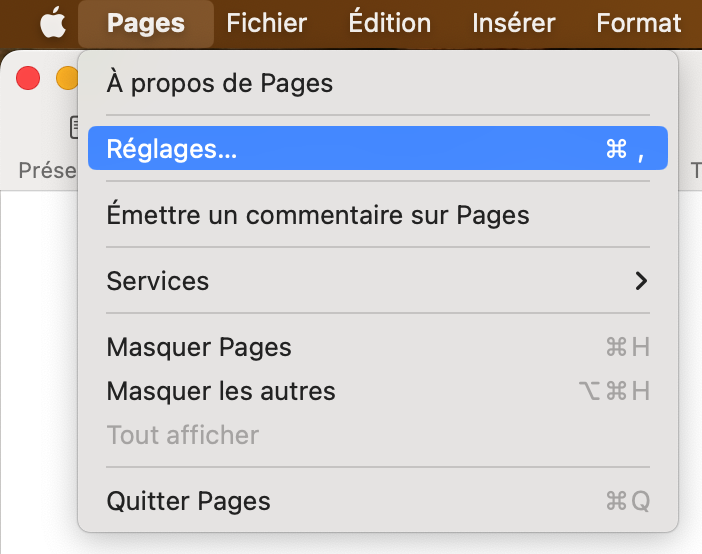Choose Quitter Pages

pyautogui.click(x=189, y=500)
